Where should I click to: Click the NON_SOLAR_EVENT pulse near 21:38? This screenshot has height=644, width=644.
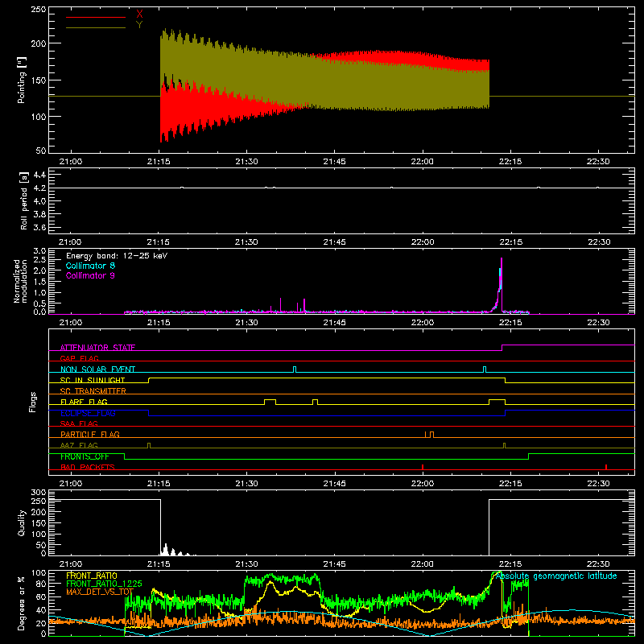[x=295, y=369]
